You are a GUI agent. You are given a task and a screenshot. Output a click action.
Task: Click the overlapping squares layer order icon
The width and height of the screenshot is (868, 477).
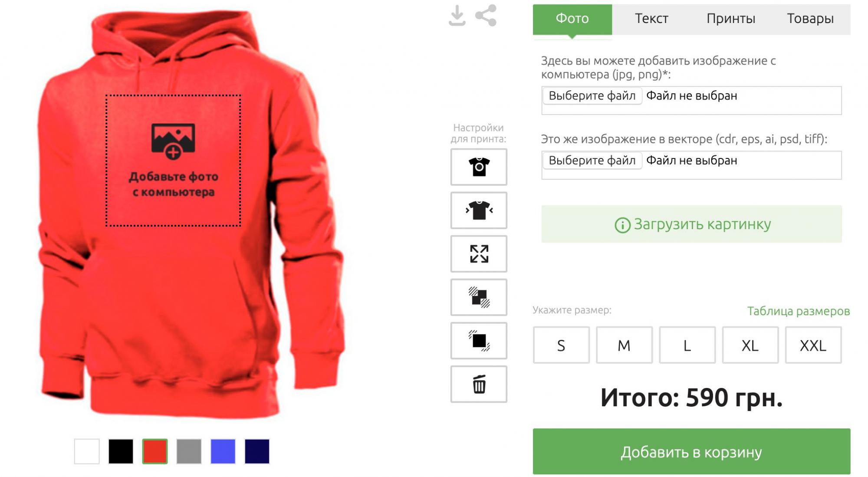pyautogui.click(x=479, y=297)
